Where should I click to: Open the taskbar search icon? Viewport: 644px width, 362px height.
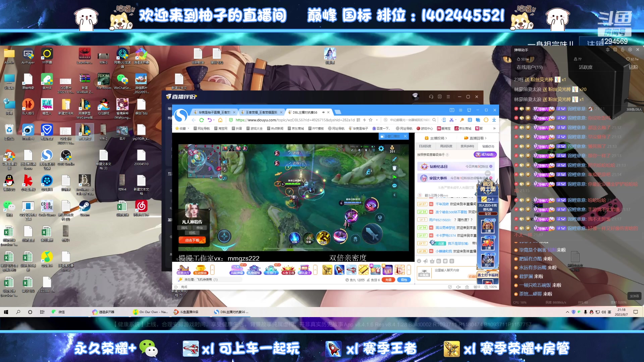tap(18, 312)
